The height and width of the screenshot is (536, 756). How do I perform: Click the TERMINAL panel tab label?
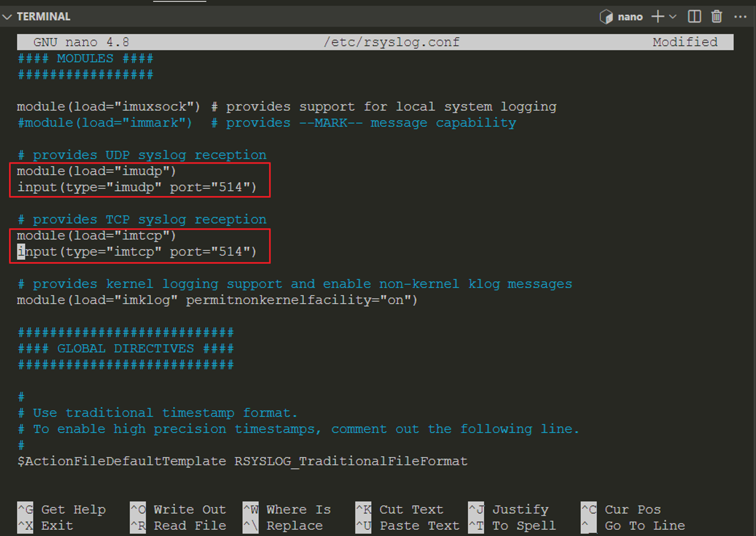click(x=43, y=17)
